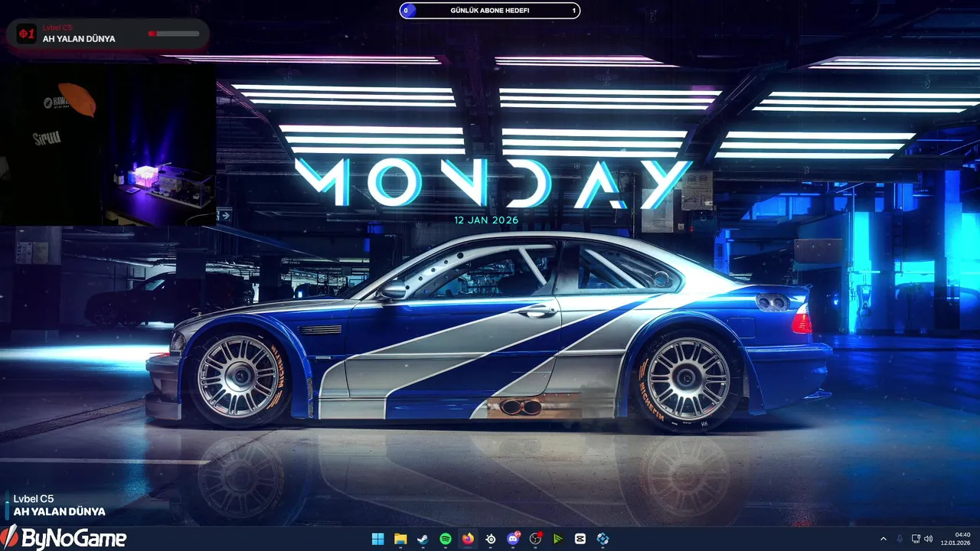
Task: Click the Günlük Abone Hedefi goal bar
Action: [490, 11]
